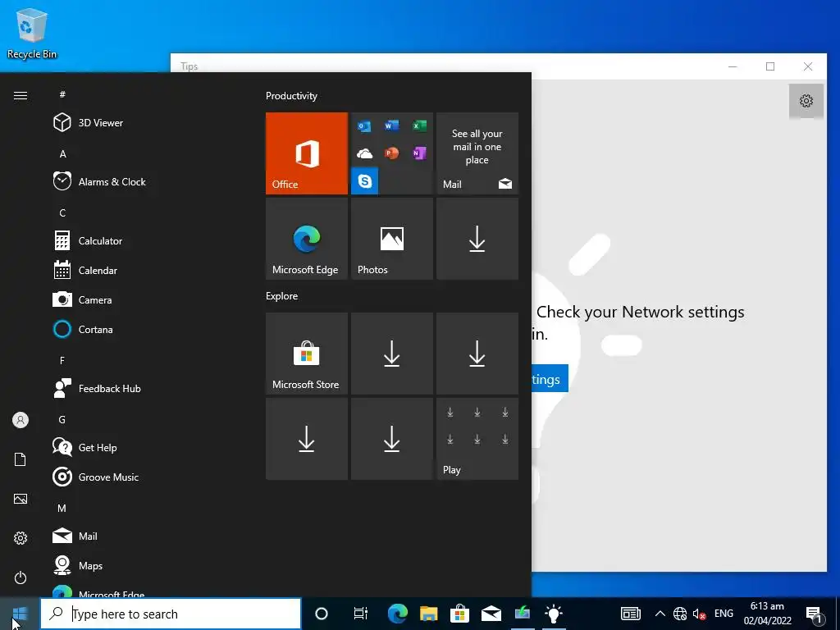Viewport: 840px width, 630px height.
Task: Open Documents from Start sidebar
Action: [x=21, y=459]
